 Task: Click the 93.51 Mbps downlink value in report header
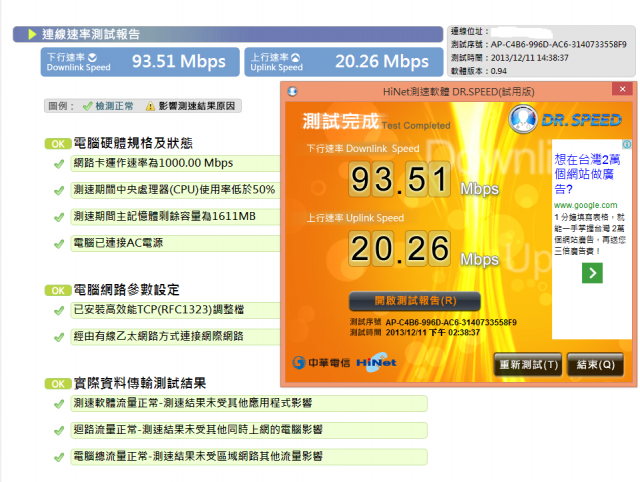[178, 62]
